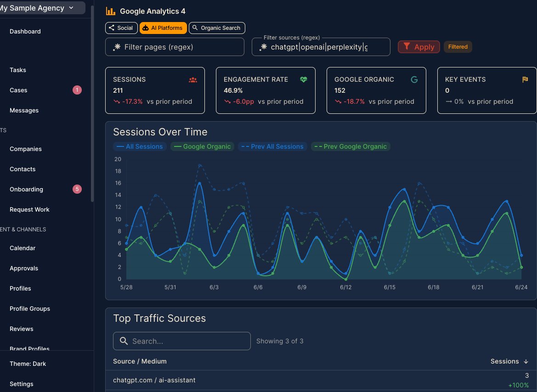Click the Apply filter button

coord(418,47)
